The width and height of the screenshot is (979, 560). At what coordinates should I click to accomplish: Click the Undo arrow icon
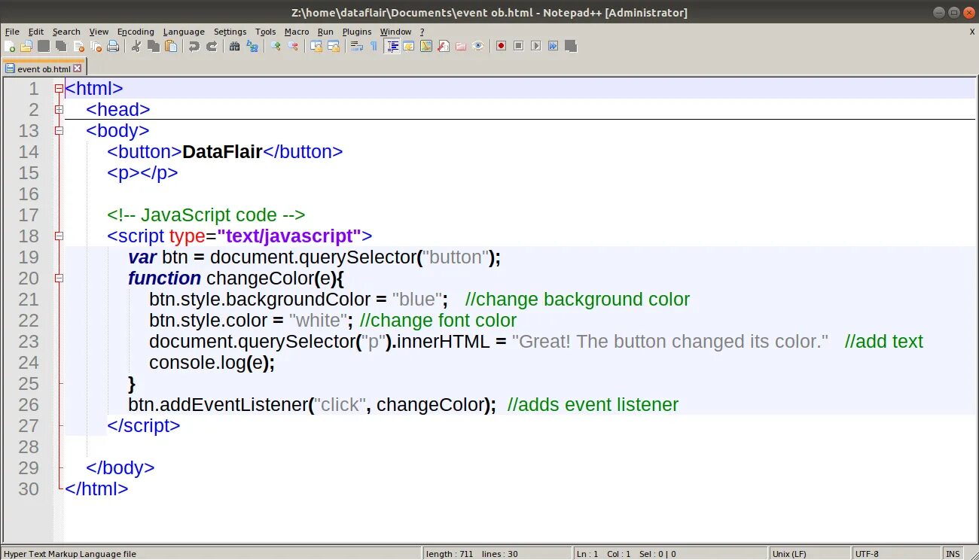[194, 46]
